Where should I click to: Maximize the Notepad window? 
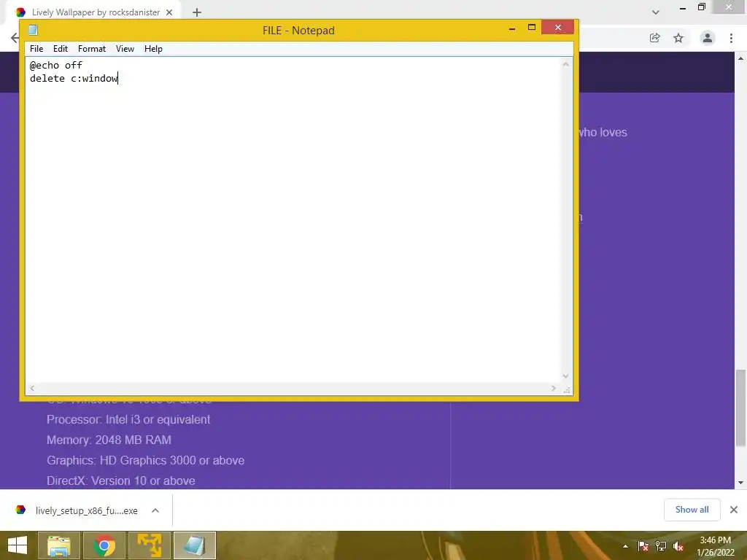tap(532, 28)
